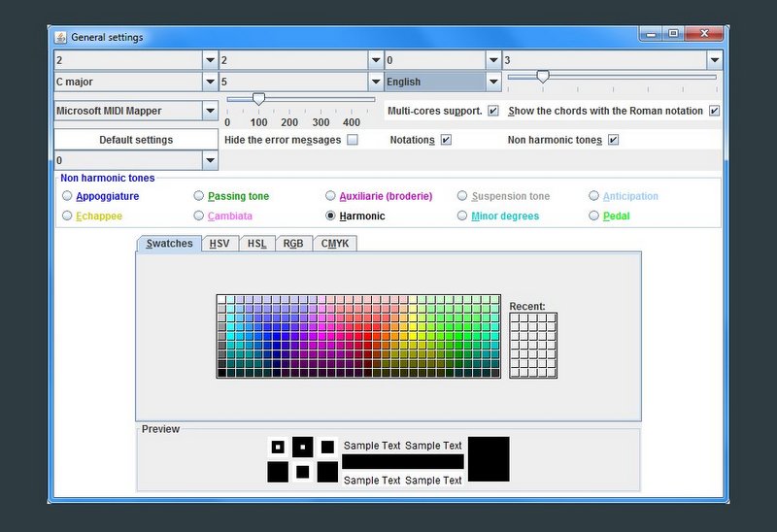Switch to the Swatches tab
This screenshot has height=532, width=777.
pyautogui.click(x=169, y=244)
